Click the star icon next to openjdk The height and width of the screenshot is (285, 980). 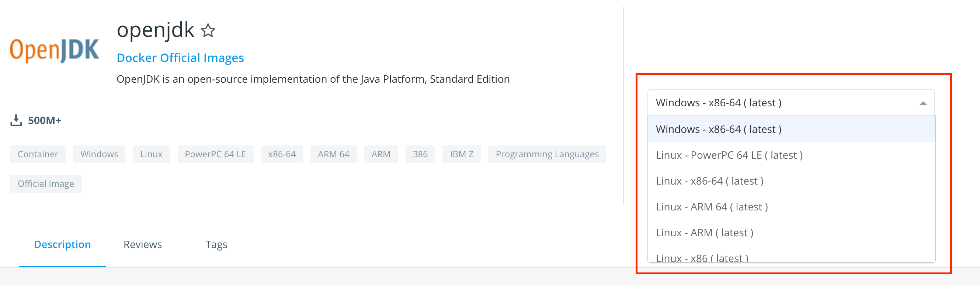point(208,31)
